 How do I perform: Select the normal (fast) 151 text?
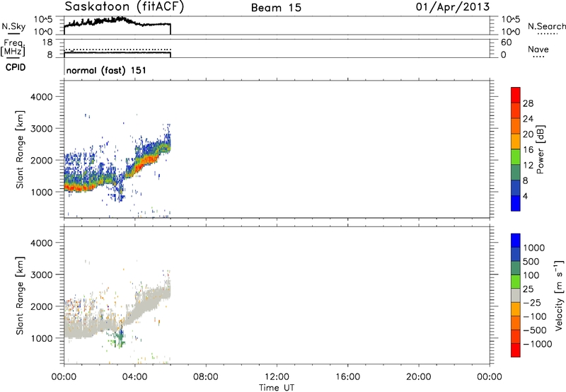pyautogui.click(x=106, y=70)
